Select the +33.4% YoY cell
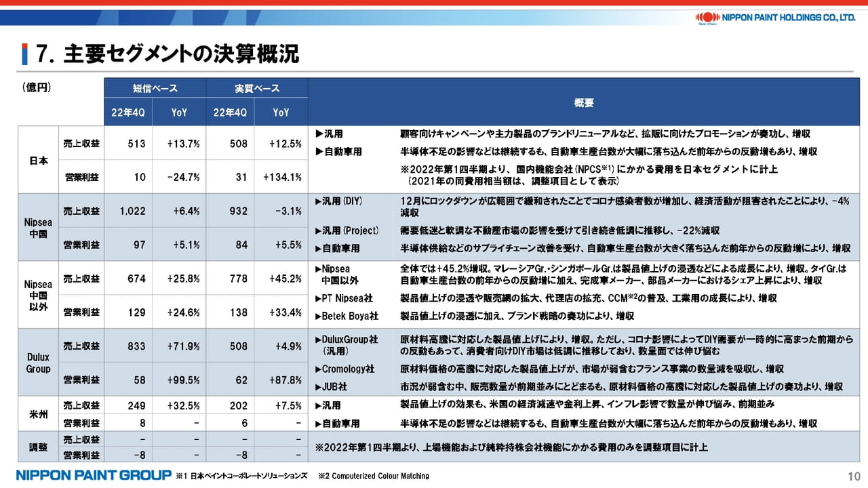Viewport: 868px width, 488px height. [281, 312]
